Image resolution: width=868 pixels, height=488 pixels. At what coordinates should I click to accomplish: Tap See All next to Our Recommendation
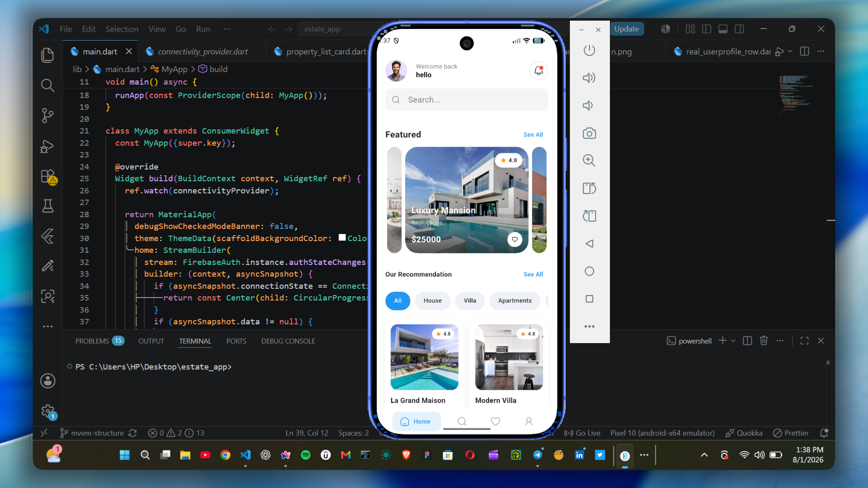point(533,274)
